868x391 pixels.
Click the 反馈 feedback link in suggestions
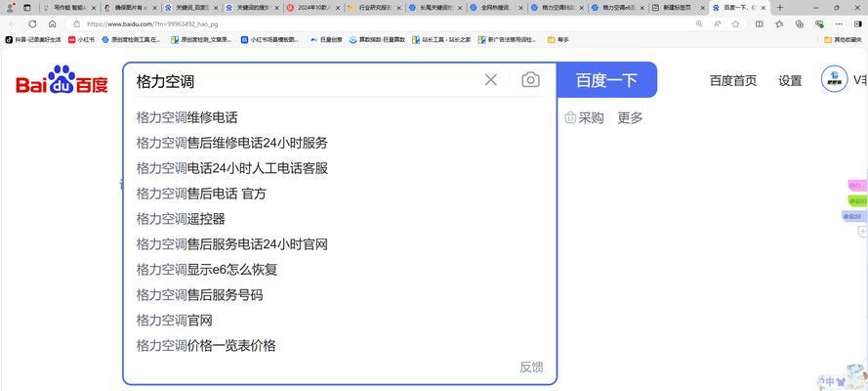click(531, 367)
